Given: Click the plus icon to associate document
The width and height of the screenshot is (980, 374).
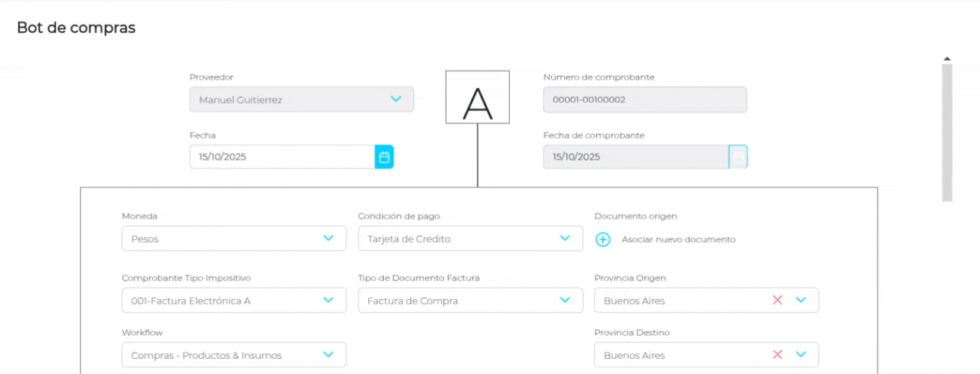Looking at the screenshot, I should (603, 240).
